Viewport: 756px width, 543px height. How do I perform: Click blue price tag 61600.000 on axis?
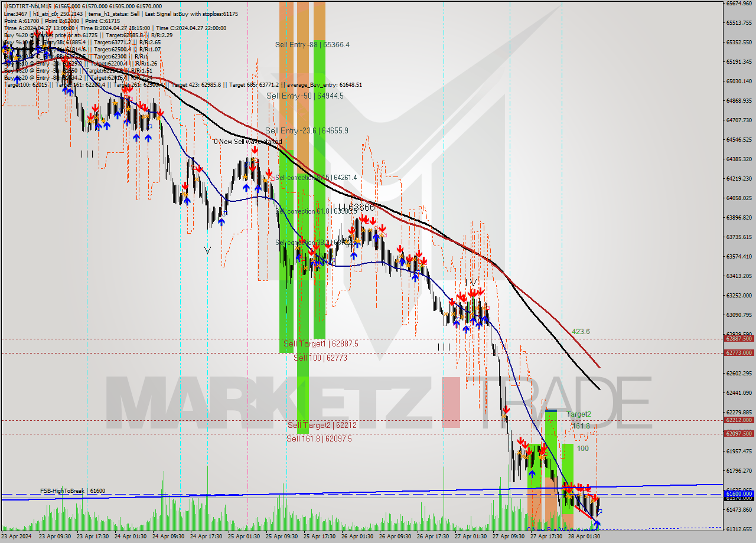pos(739,493)
